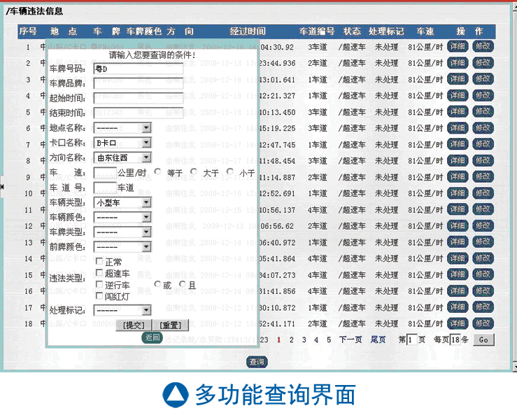Screen dimensions: 517x420
Task: Select the 大于 speed radio button
Action: [x=193, y=172]
